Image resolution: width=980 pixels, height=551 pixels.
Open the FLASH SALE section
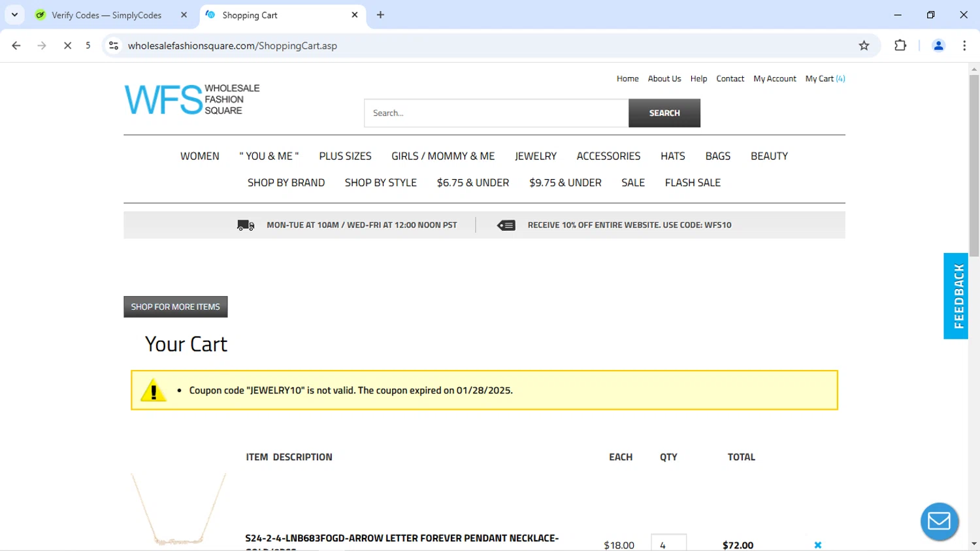(693, 183)
